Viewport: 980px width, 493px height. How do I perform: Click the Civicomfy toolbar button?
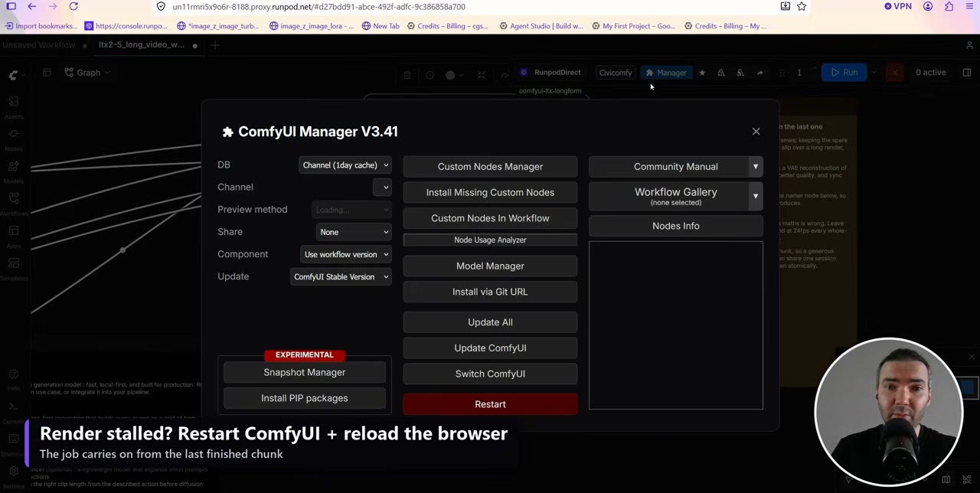(616, 73)
